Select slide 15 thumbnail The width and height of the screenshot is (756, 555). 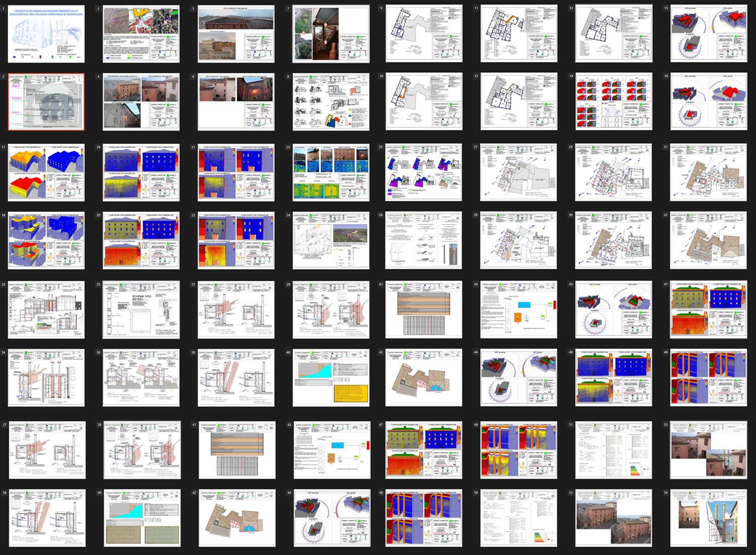pyautogui.click(x=709, y=34)
